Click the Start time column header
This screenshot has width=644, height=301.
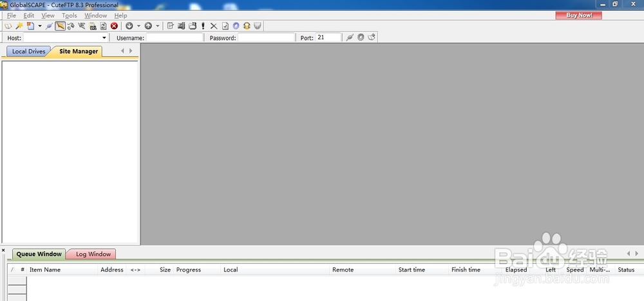pos(422,270)
